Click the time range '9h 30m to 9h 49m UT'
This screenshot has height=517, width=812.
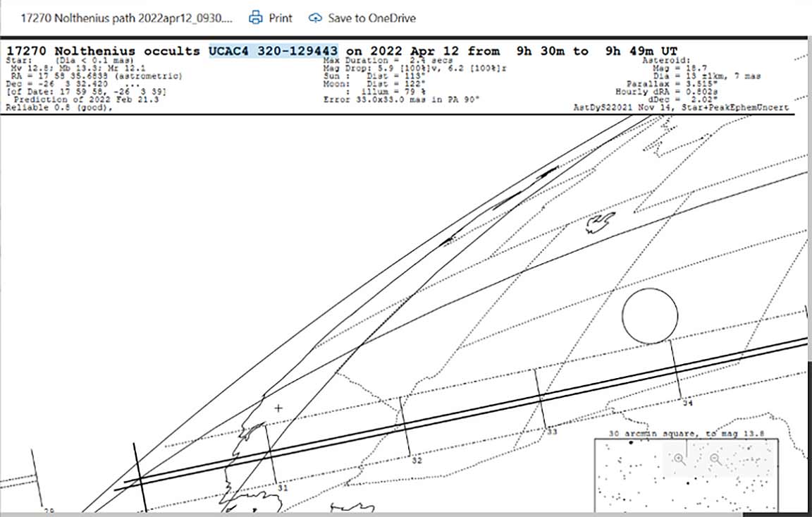click(x=596, y=51)
